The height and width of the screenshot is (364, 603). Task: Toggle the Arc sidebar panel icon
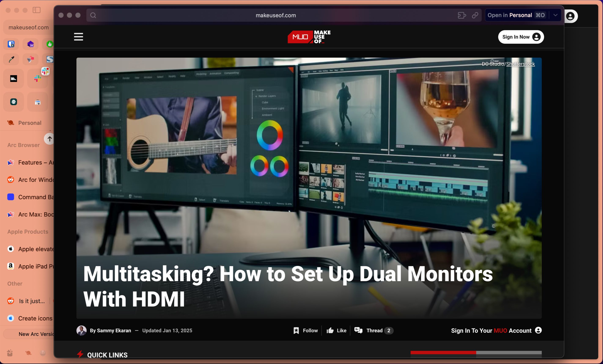click(x=36, y=10)
